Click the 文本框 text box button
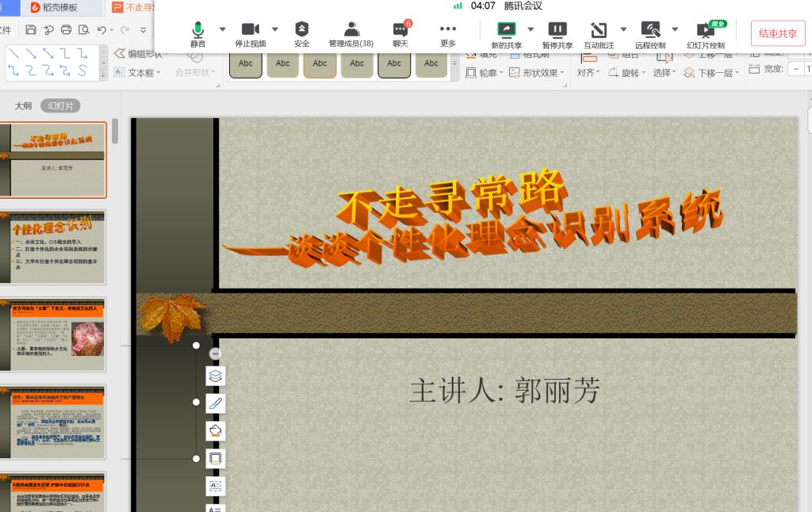 click(137, 73)
